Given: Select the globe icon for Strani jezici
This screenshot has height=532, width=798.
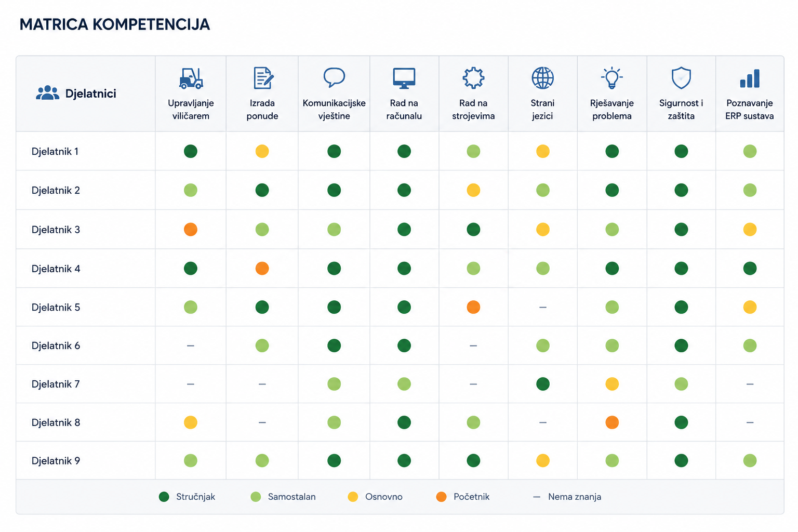Looking at the screenshot, I should (543, 78).
